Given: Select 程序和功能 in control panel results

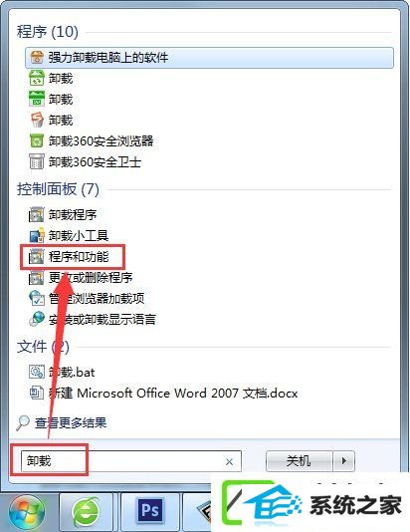Looking at the screenshot, I should point(69,256).
